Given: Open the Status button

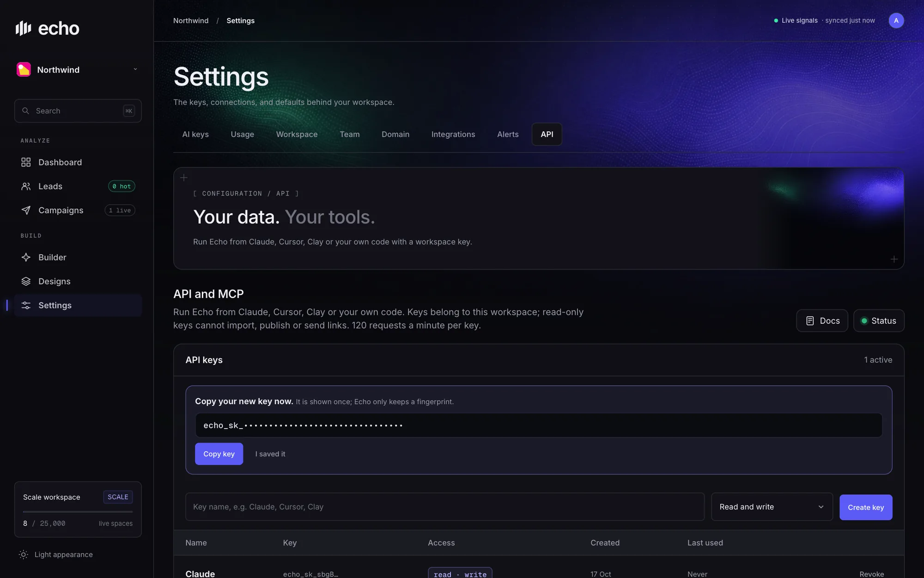Looking at the screenshot, I should (x=879, y=320).
